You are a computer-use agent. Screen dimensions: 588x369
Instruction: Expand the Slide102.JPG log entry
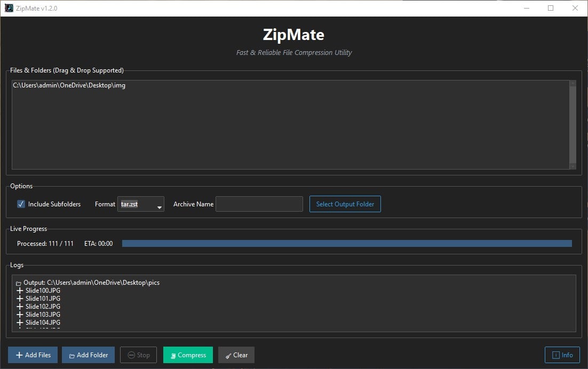click(x=20, y=306)
